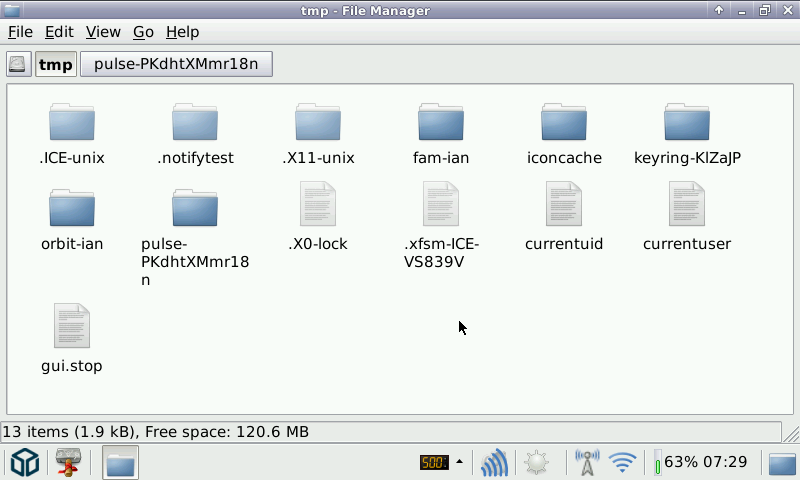Select the currentuser text file
The height and width of the screenshot is (480, 800).
pyautogui.click(x=687, y=204)
